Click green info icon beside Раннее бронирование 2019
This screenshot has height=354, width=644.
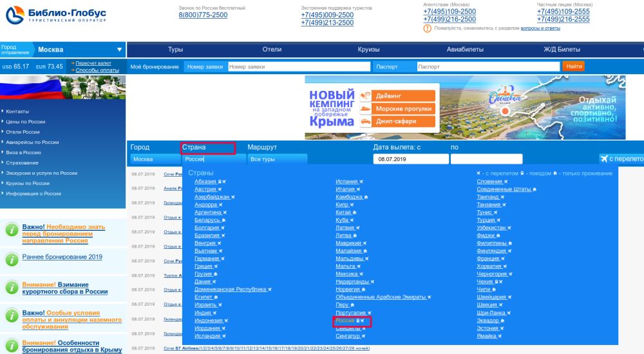coord(10,258)
